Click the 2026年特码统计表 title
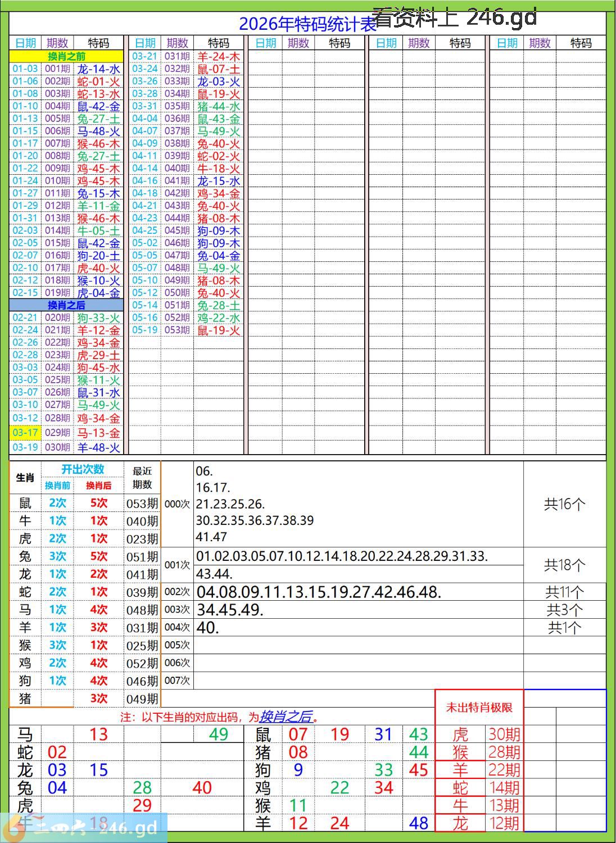Screen dimensions: 616x843 click(x=307, y=24)
